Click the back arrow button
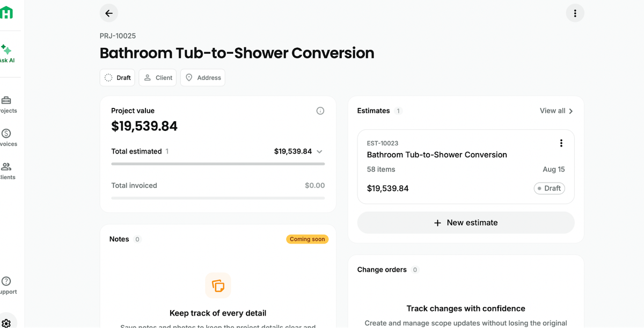The height and width of the screenshot is (328, 644). click(x=109, y=13)
